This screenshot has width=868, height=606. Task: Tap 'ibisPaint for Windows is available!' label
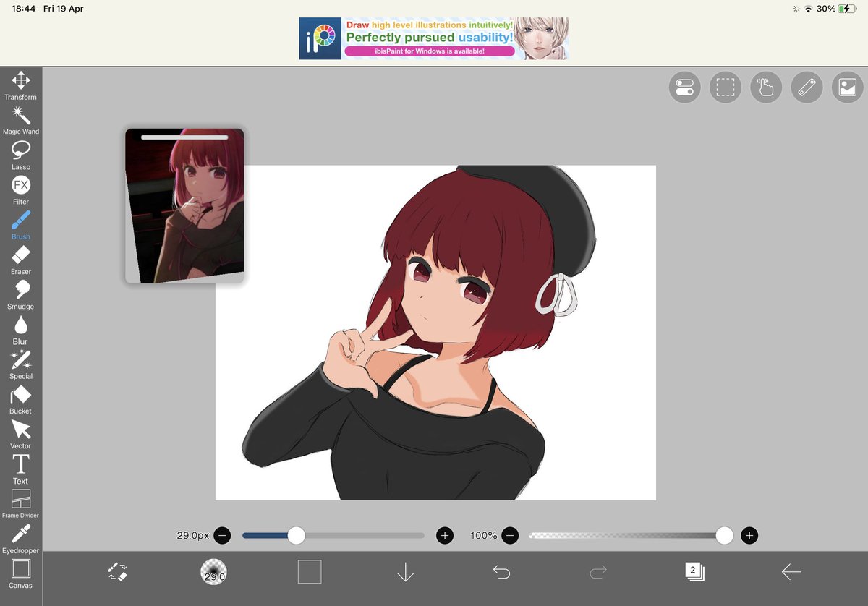pyautogui.click(x=430, y=51)
